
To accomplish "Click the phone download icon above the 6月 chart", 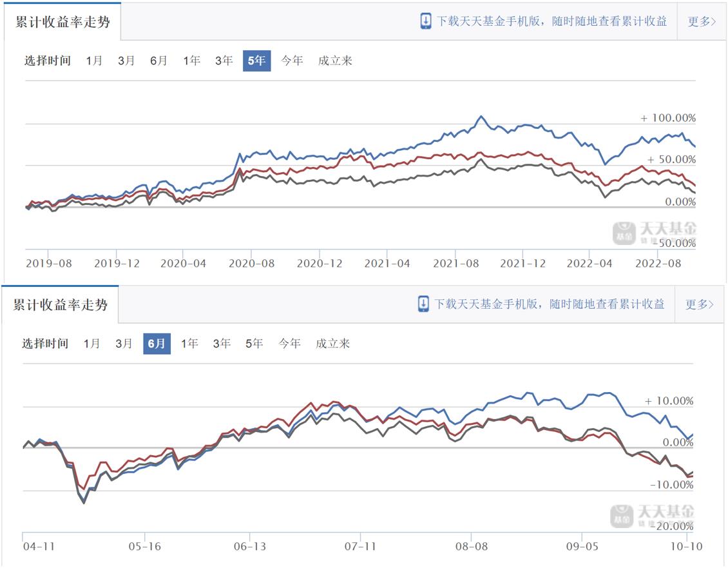I will click(424, 304).
